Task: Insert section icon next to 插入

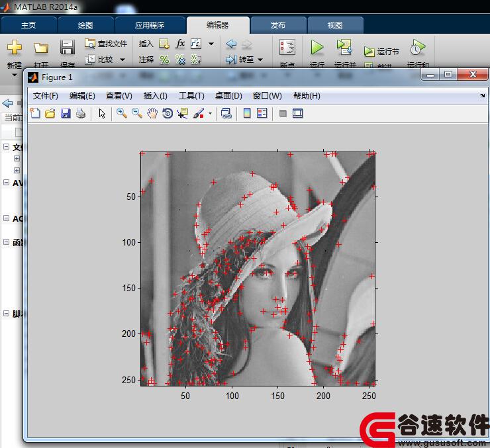Action: [x=164, y=44]
